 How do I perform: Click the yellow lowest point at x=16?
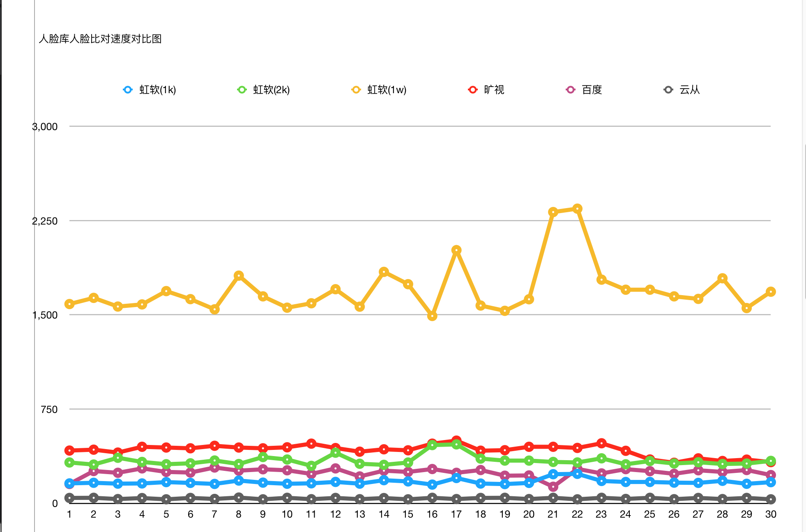(432, 316)
